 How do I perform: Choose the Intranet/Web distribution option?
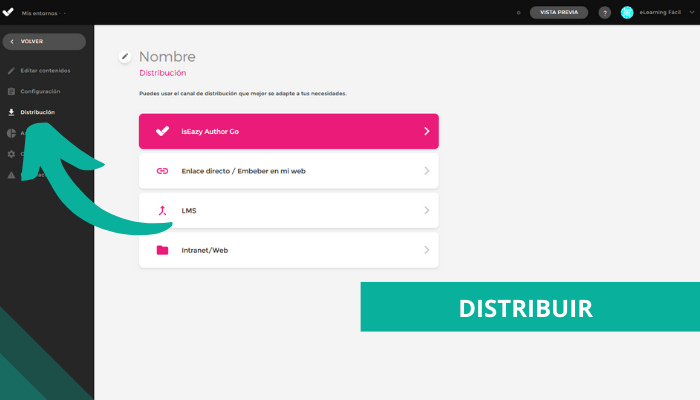tap(289, 250)
